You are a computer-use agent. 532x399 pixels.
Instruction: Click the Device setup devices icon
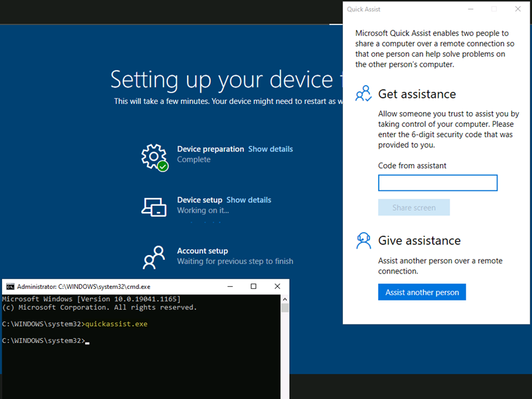pyautogui.click(x=154, y=207)
